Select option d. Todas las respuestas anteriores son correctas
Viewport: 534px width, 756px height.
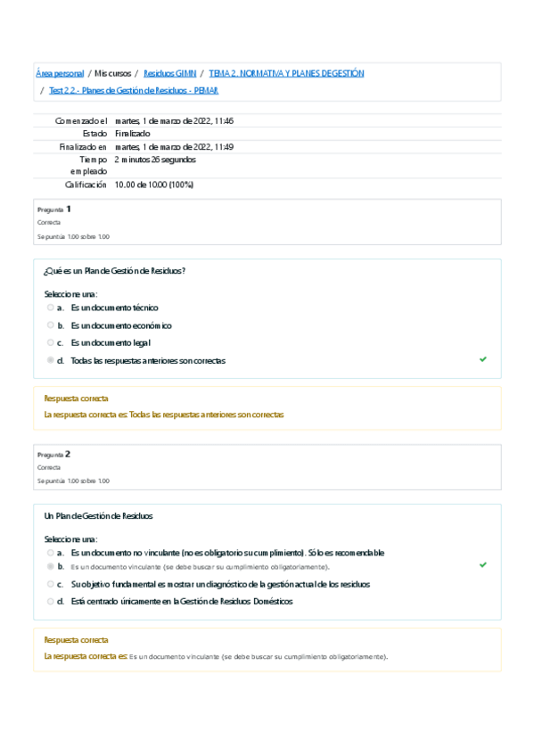(x=51, y=361)
